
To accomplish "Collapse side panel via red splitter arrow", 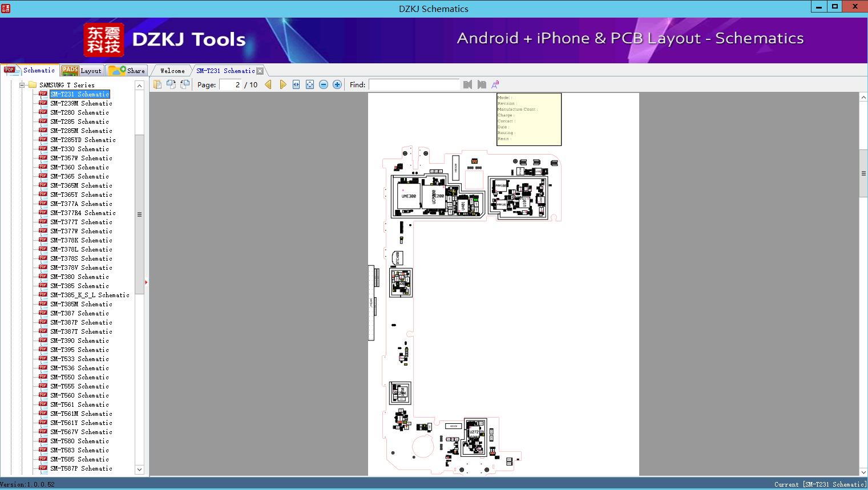I will tap(146, 282).
